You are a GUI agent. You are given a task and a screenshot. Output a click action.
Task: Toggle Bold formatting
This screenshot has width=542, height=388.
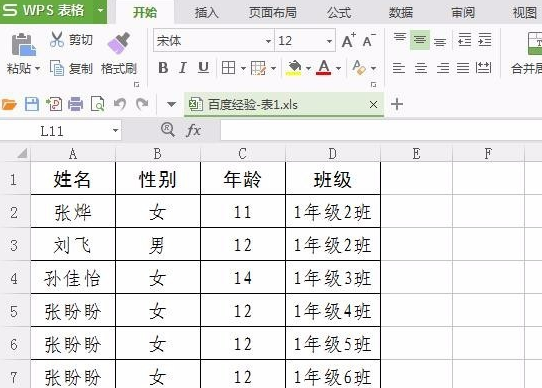[x=163, y=68]
